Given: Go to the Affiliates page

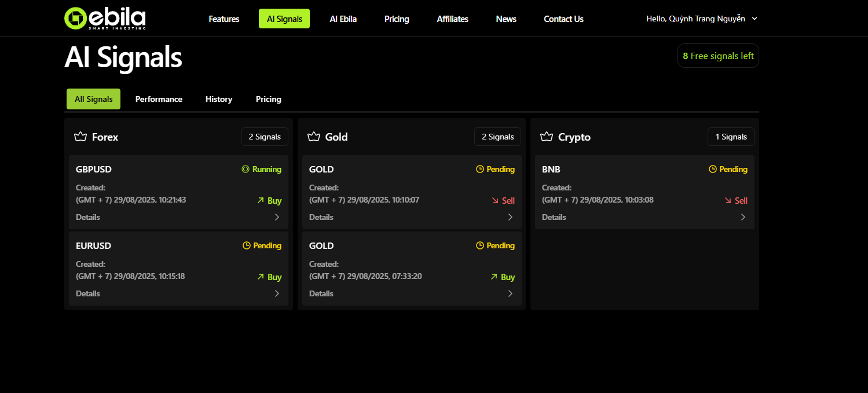Looking at the screenshot, I should pos(452,19).
